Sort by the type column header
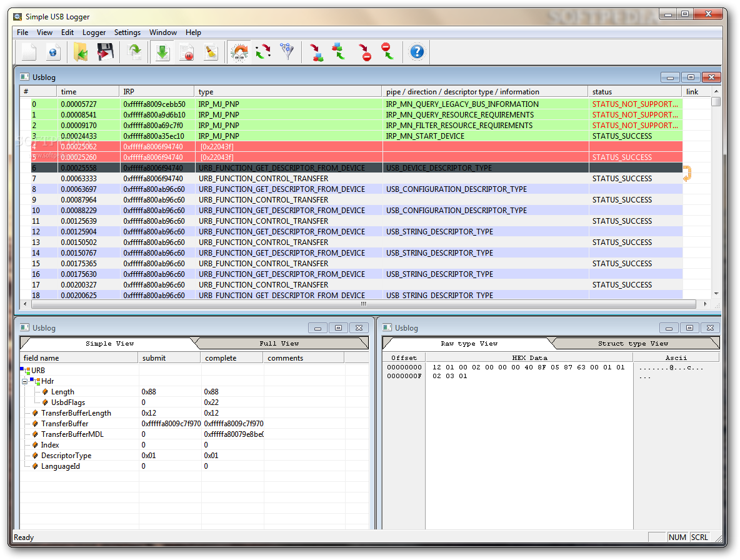 288,91
